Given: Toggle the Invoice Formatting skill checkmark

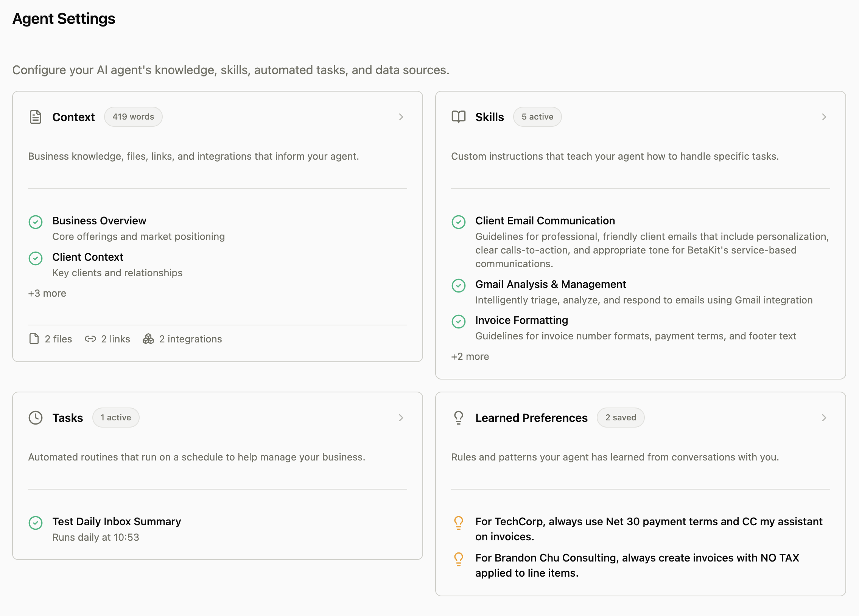Looking at the screenshot, I should [x=459, y=322].
